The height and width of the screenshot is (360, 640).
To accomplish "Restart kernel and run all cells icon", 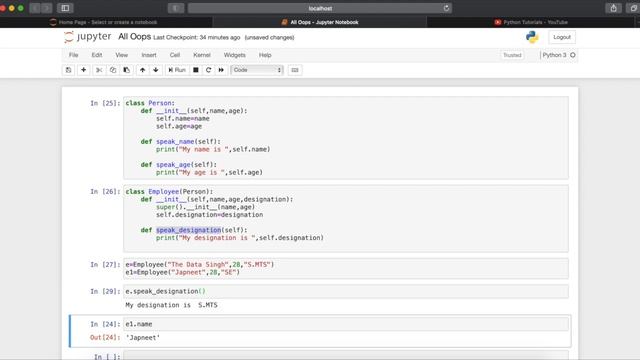I will point(221,70).
